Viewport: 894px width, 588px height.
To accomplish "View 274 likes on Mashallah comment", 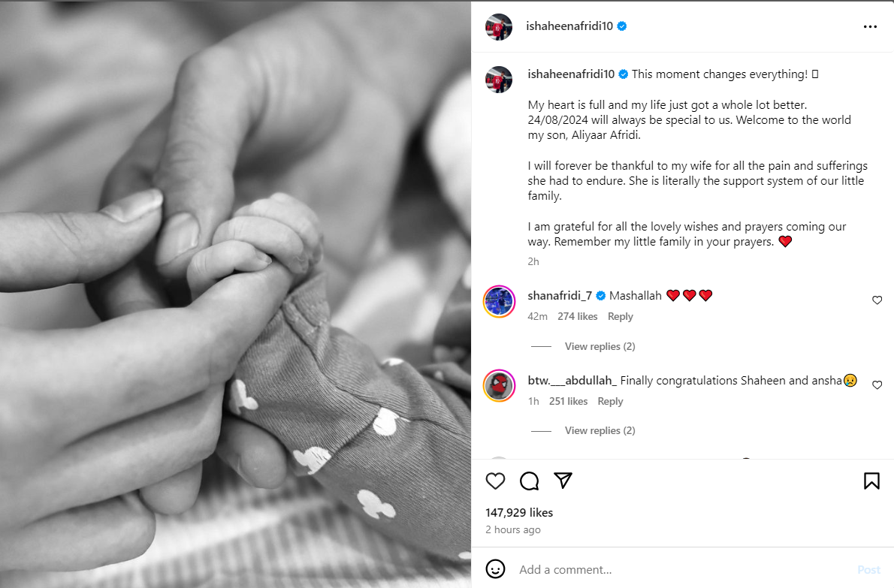I will pyautogui.click(x=578, y=316).
